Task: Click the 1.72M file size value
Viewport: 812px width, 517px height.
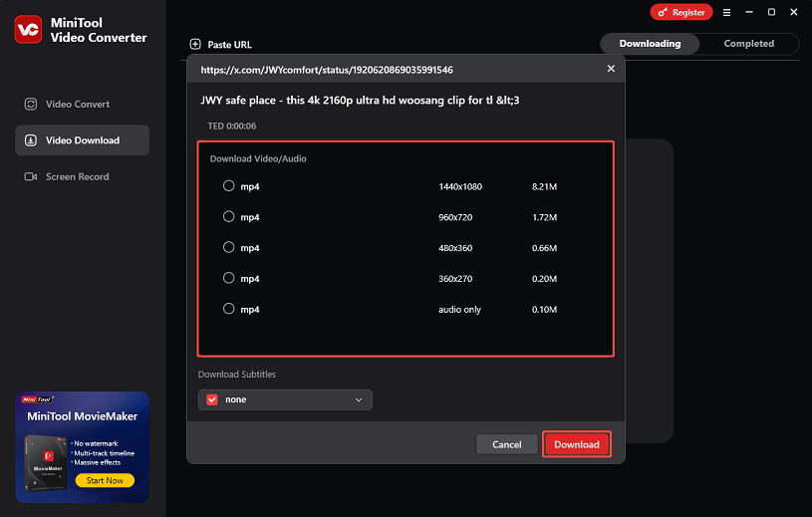Action: (x=544, y=217)
